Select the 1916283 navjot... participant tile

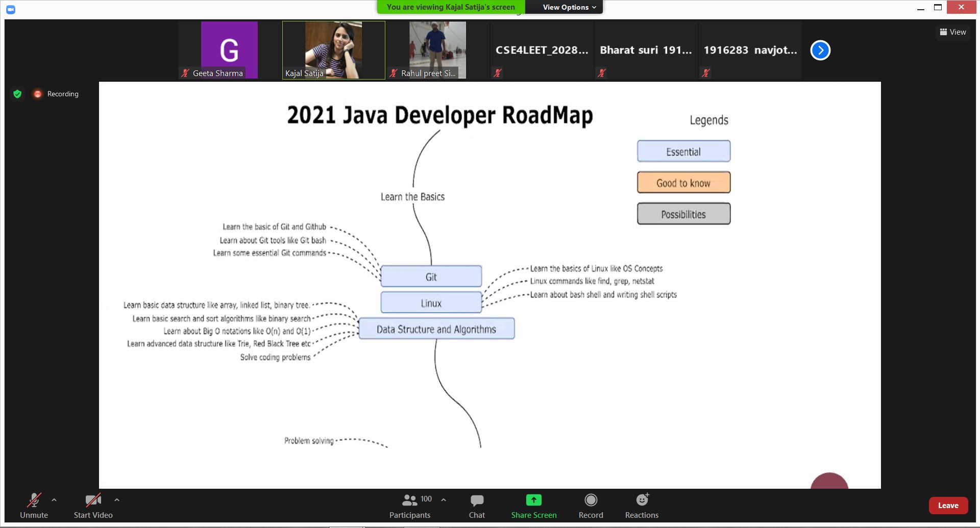tap(750, 50)
